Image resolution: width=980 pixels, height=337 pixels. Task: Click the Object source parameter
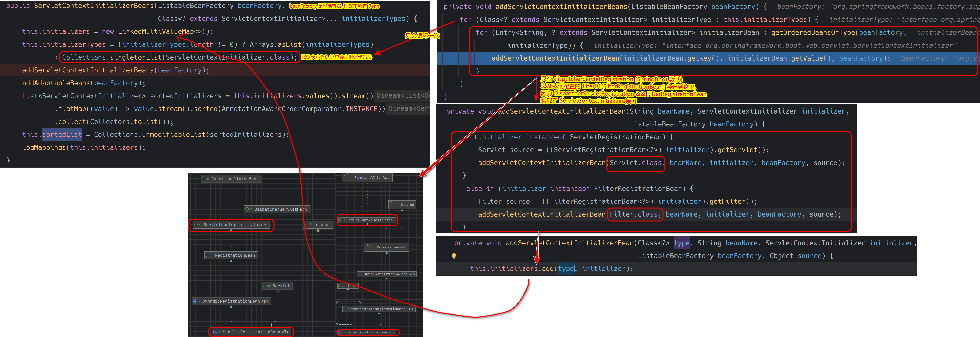point(795,256)
